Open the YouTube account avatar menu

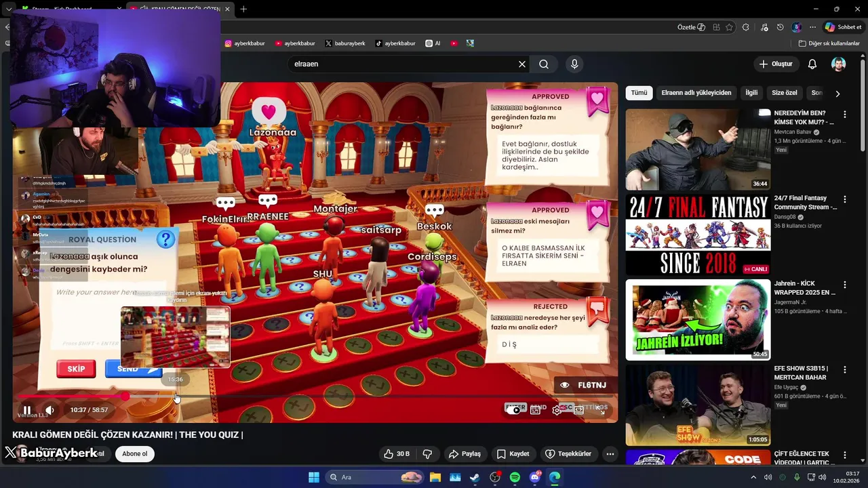tap(839, 64)
